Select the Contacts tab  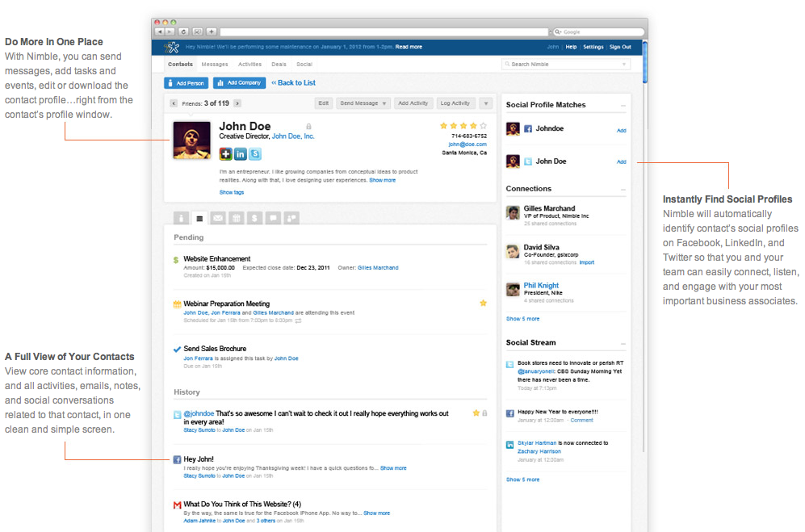(x=180, y=65)
